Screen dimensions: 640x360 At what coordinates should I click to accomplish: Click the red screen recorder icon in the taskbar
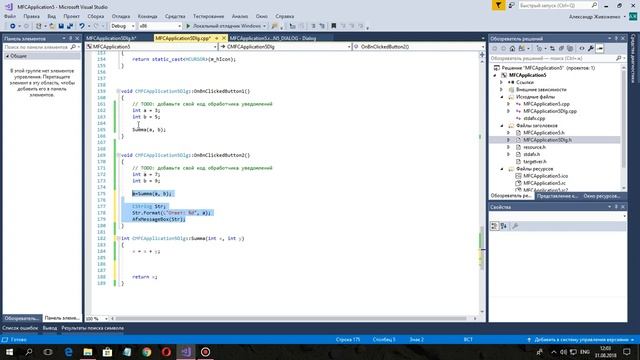pos(205,352)
